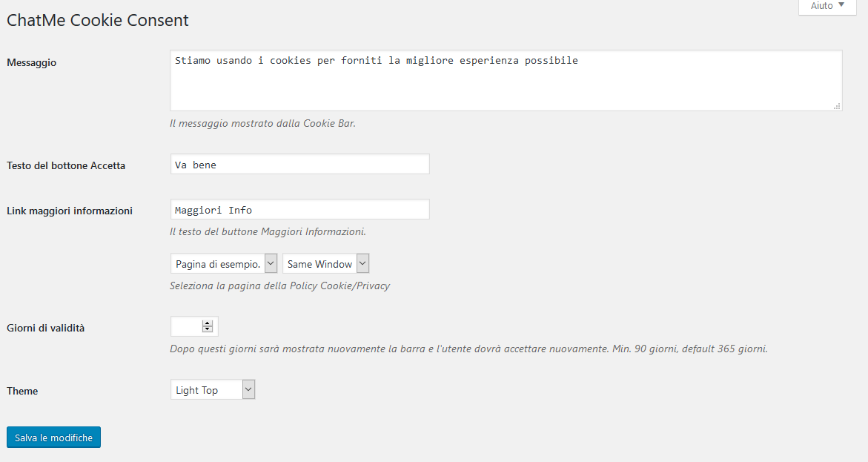Viewport: 868px width, 462px height.
Task: Open the Light Top theme dropdown
Action: pyautogui.click(x=213, y=389)
